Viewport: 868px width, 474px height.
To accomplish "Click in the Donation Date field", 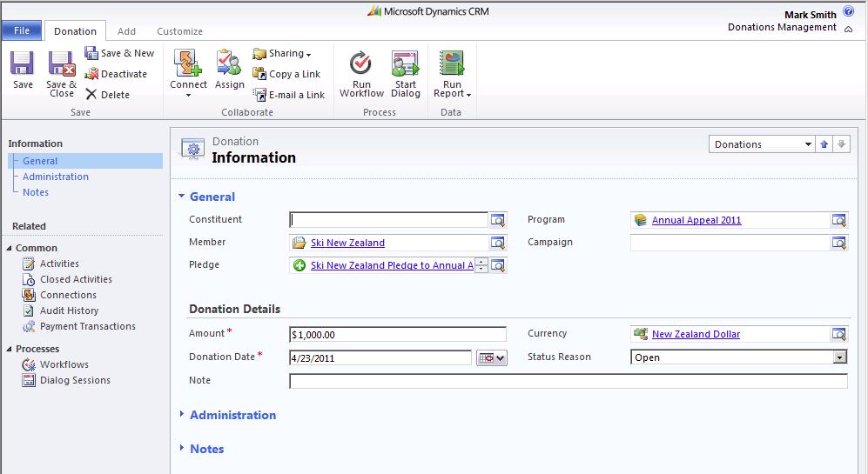I will click(380, 357).
